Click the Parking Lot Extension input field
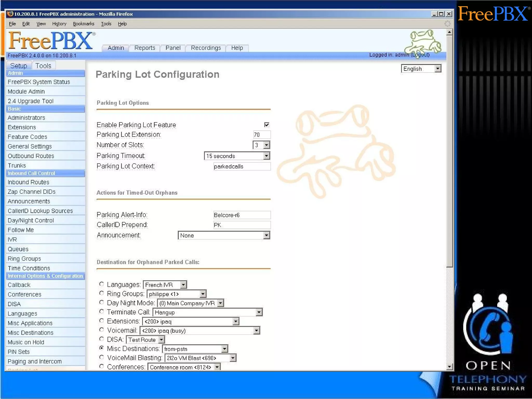Viewport: 532px width, 399px height. [x=262, y=135]
